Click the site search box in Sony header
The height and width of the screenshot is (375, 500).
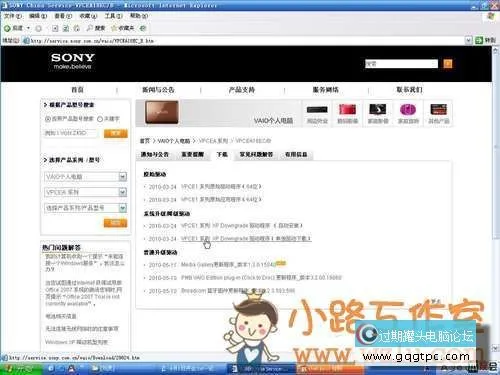(401, 64)
